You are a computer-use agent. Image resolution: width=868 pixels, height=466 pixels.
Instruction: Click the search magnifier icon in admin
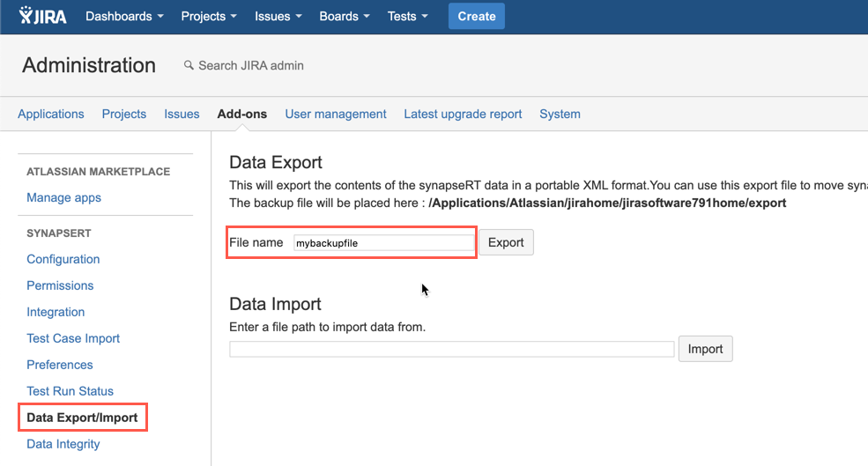pyautogui.click(x=188, y=65)
